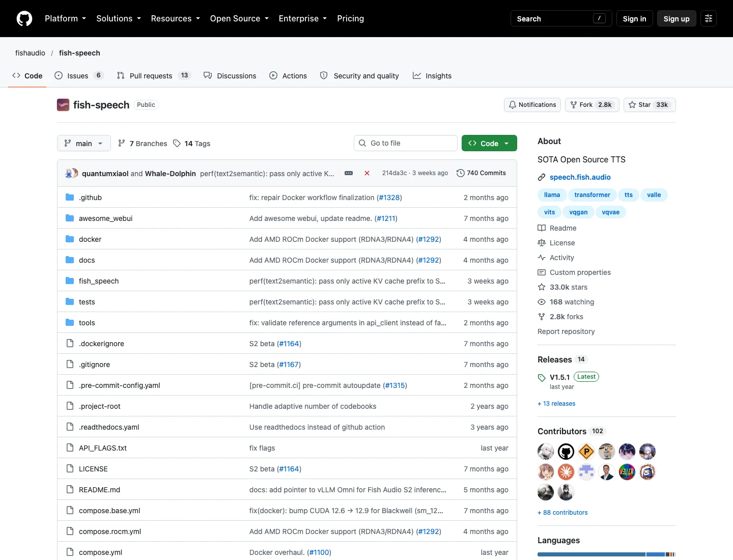Open the 740 Commits history link
The image size is (733, 560).
coord(482,173)
